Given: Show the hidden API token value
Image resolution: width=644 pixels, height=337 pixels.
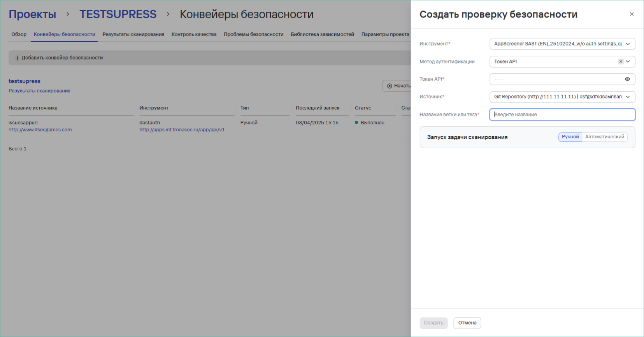Looking at the screenshot, I should tap(627, 79).
